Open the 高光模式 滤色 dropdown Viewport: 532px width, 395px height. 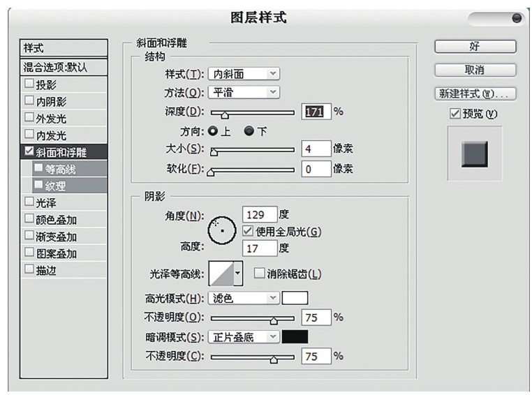[244, 298]
